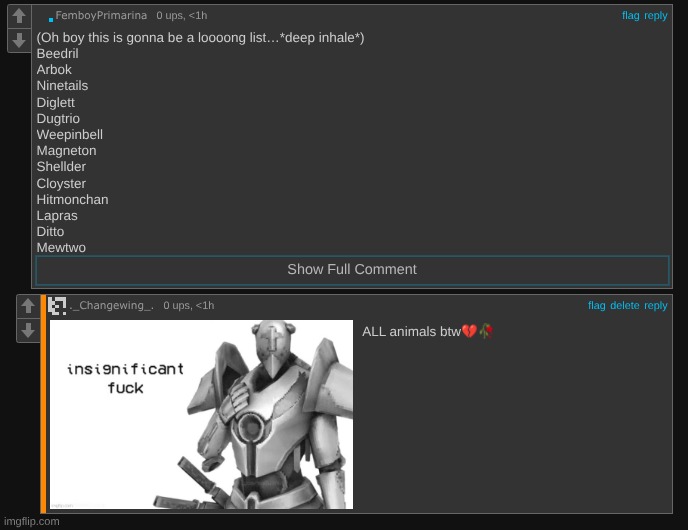The image size is (688, 530).
Task: Click the orange bar beside the reply
Action: (43, 404)
